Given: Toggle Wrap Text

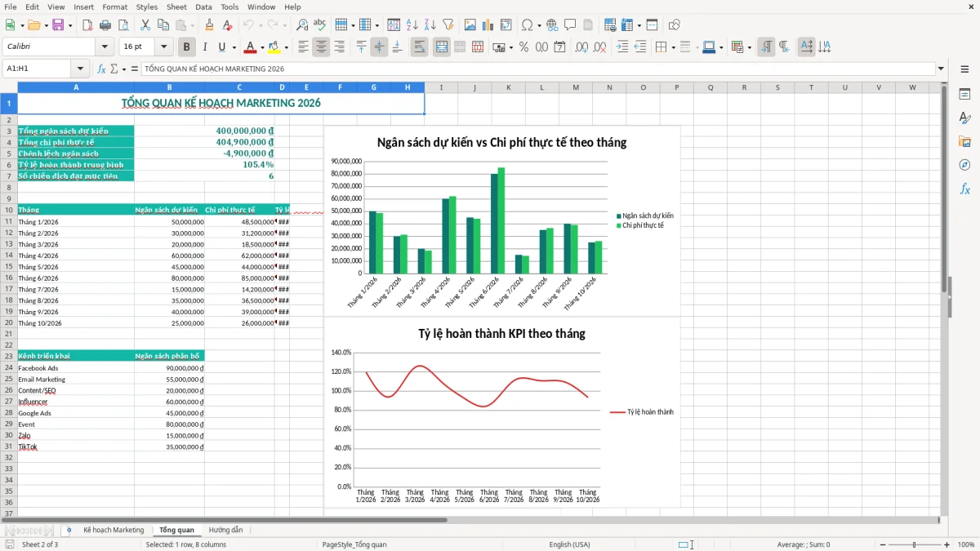Looking at the screenshot, I should tap(419, 47).
